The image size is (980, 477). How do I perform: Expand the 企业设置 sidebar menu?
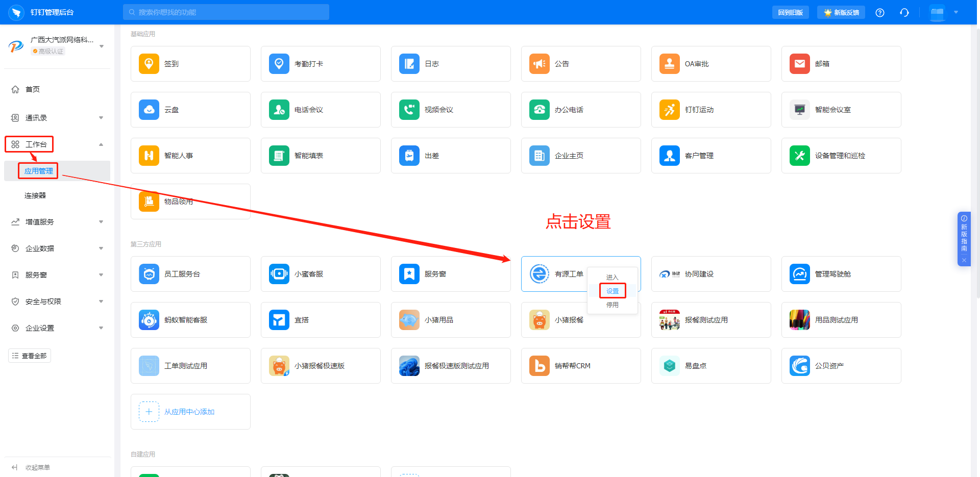point(101,328)
